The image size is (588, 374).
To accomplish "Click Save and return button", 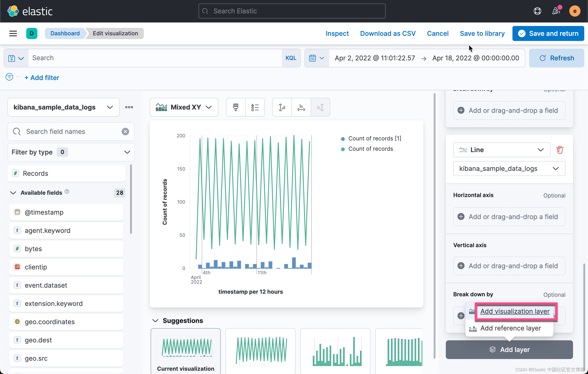I will [548, 33].
